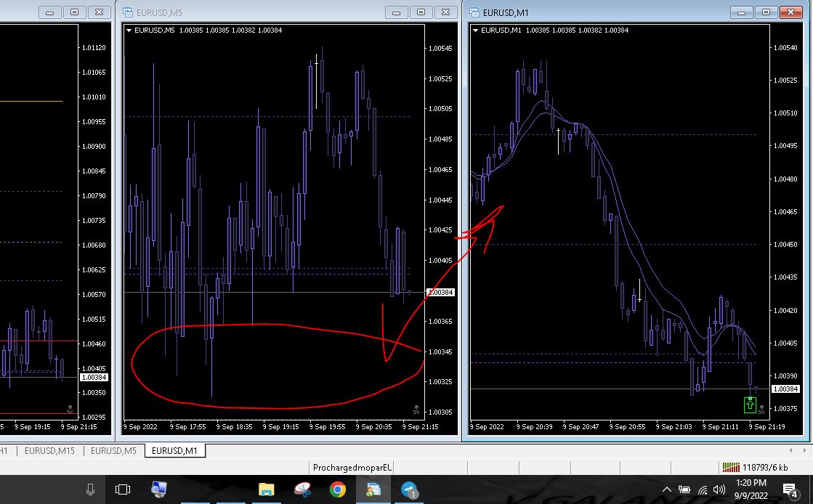Click the skull icon in the EURUSD,M1 chart

(761, 410)
